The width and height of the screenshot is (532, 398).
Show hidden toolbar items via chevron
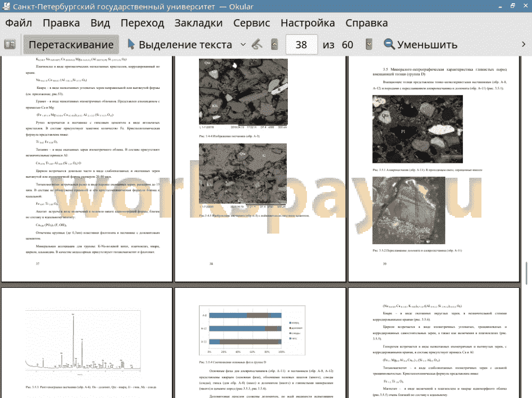[523, 45]
